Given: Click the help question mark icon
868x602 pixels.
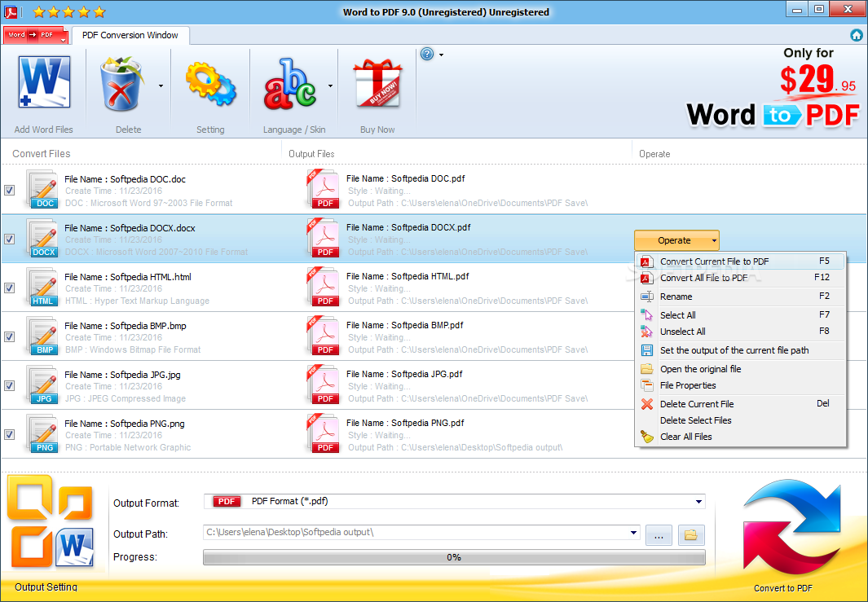Looking at the screenshot, I should [427, 55].
